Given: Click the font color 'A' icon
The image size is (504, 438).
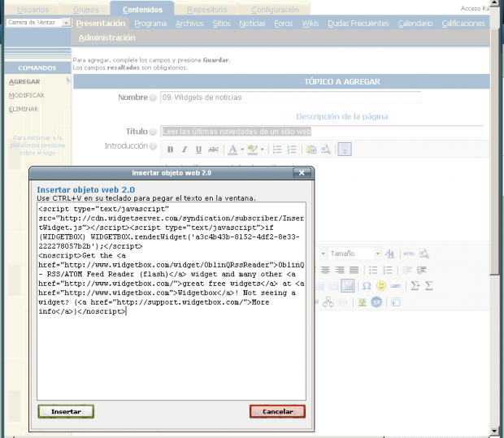Looking at the screenshot, I should pos(232,150).
